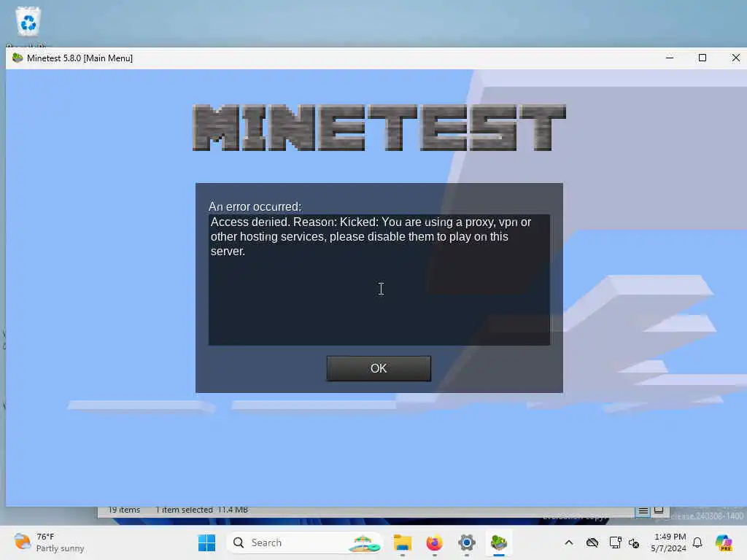This screenshot has width=747, height=560.
Task: Open File Explorer from the taskbar
Action: click(403, 542)
